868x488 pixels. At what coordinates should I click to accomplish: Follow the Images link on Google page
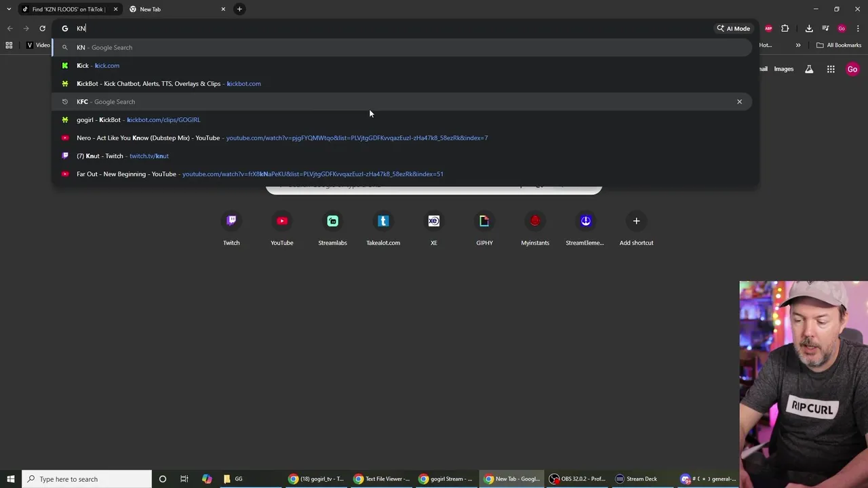point(784,69)
